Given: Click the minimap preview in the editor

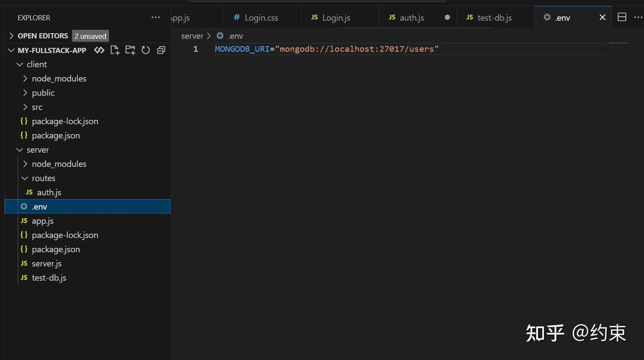Looking at the screenshot, I should 619,43.
